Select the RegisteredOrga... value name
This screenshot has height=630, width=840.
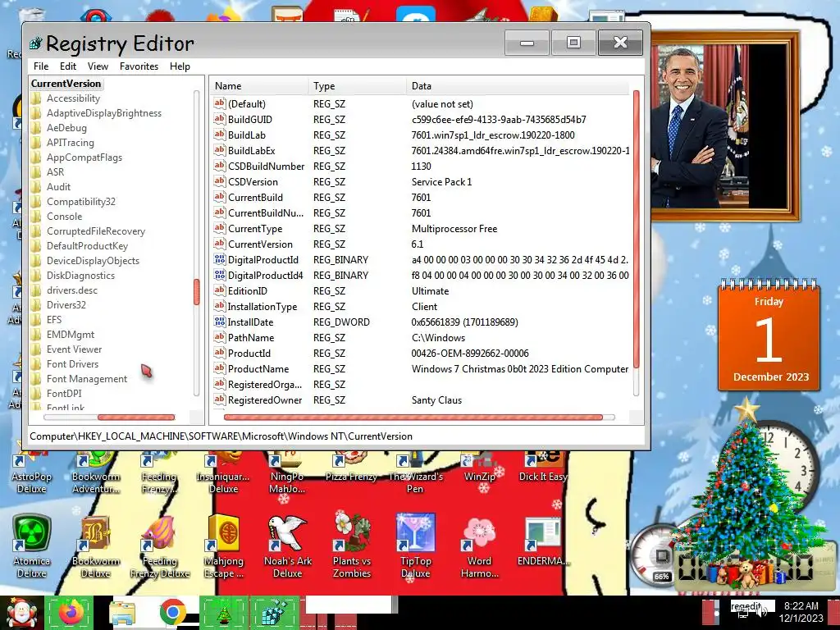pyautogui.click(x=265, y=384)
